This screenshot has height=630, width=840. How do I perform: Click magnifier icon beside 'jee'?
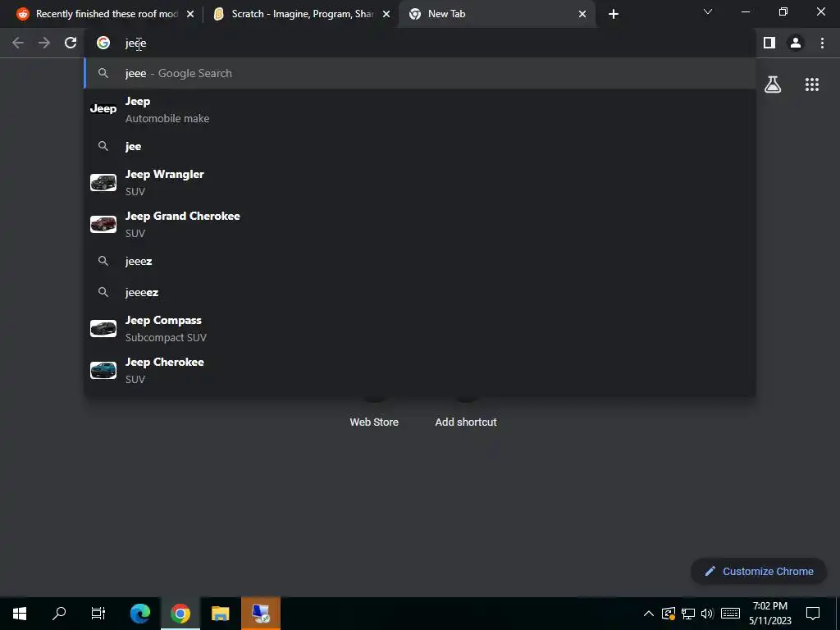[103, 146]
